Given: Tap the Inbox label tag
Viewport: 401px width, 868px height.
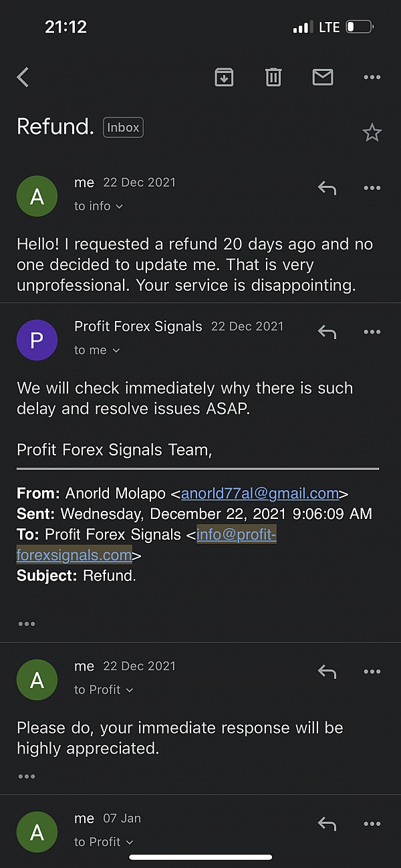Looking at the screenshot, I should coord(123,127).
